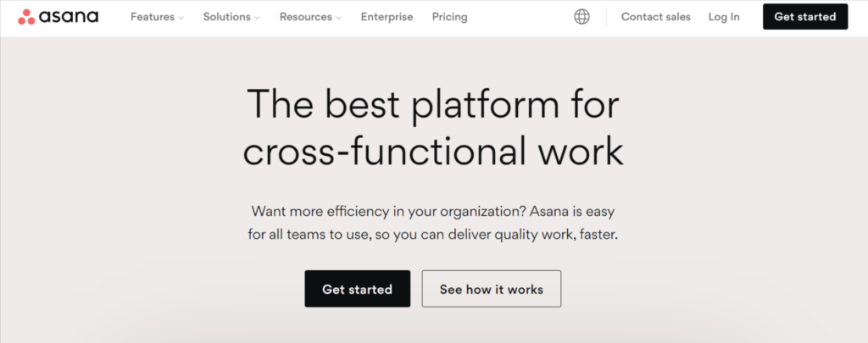Viewport: 868px width, 343px height.
Task: Open the Enterprise page
Action: pos(387,17)
